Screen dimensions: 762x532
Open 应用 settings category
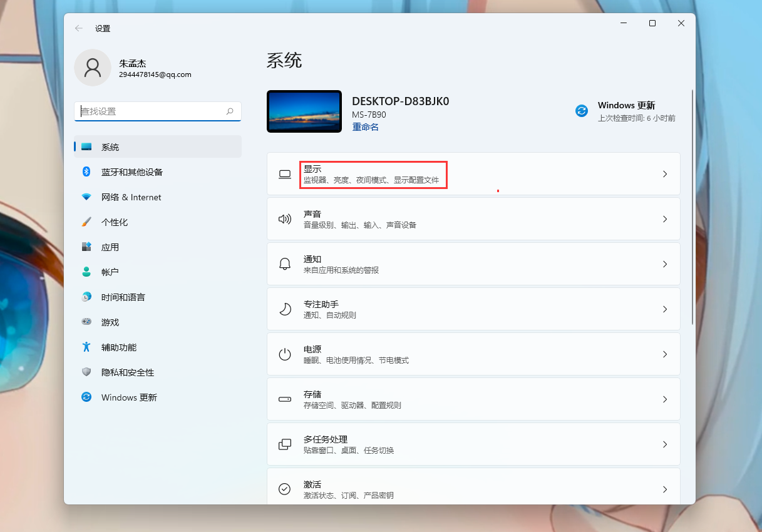(158, 247)
